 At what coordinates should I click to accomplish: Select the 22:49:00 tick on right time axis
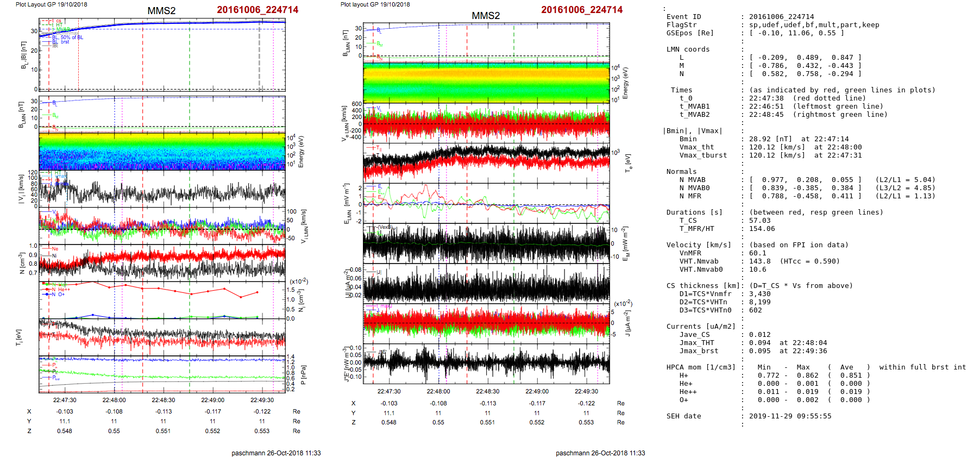(x=537, y=391)
